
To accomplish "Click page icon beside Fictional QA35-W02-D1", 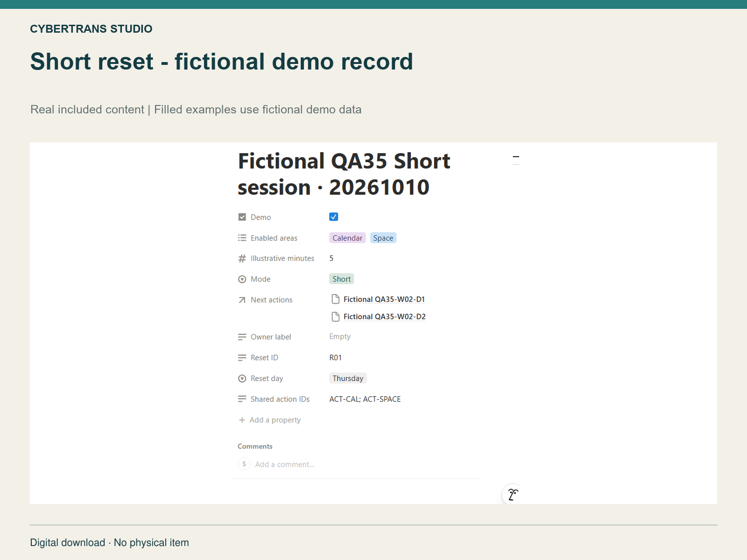I will pyautogui.click(x=335, y=299).
